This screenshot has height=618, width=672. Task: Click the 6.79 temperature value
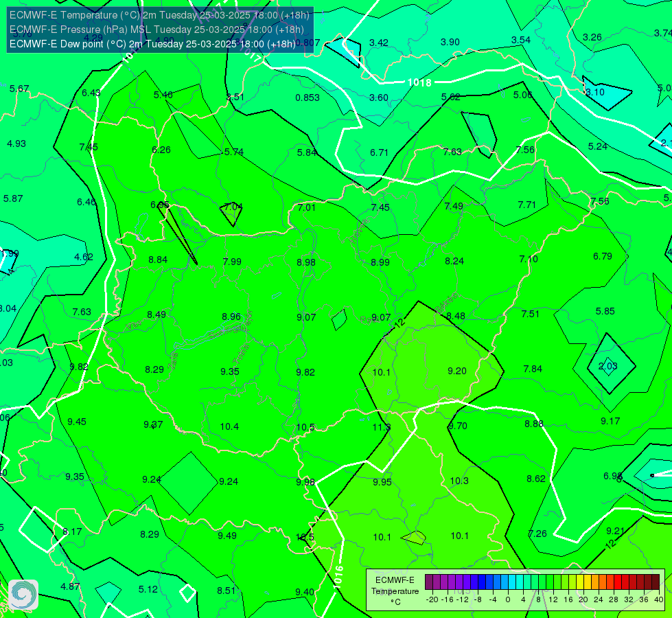point(603,256)
